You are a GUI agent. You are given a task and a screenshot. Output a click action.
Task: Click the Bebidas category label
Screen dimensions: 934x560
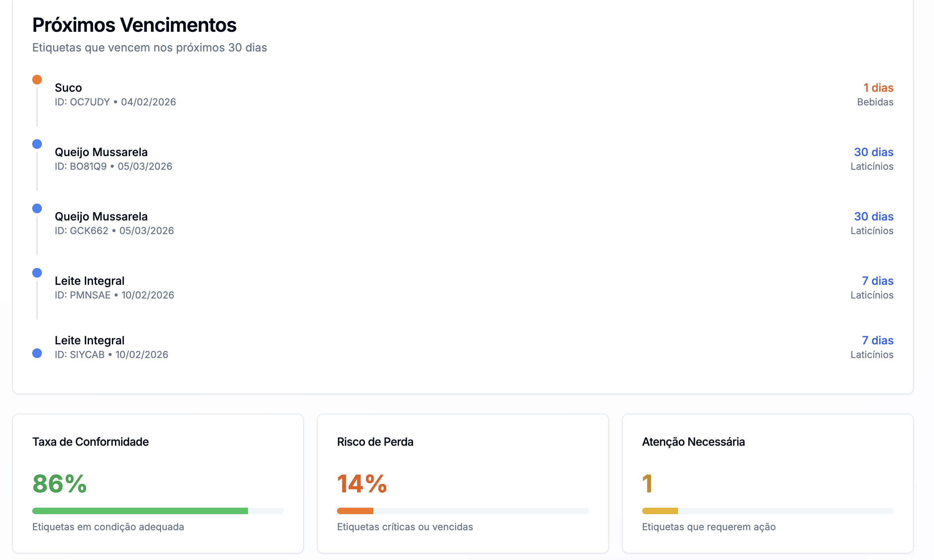[x=875, y=102]
